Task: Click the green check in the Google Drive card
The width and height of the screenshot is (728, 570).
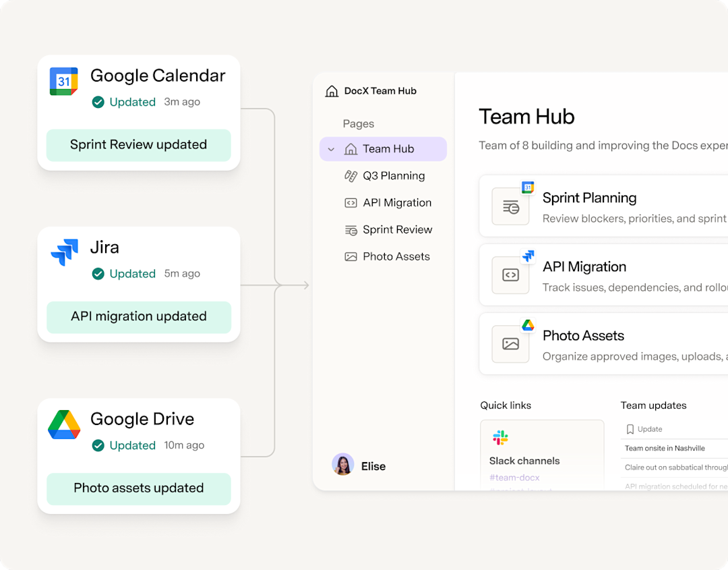Action: [98, 445]
